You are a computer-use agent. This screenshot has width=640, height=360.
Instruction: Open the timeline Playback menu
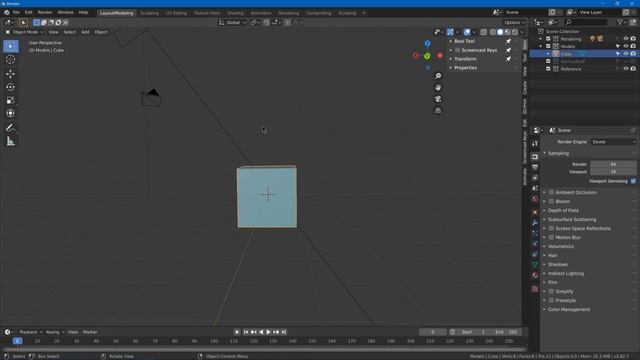31,332
